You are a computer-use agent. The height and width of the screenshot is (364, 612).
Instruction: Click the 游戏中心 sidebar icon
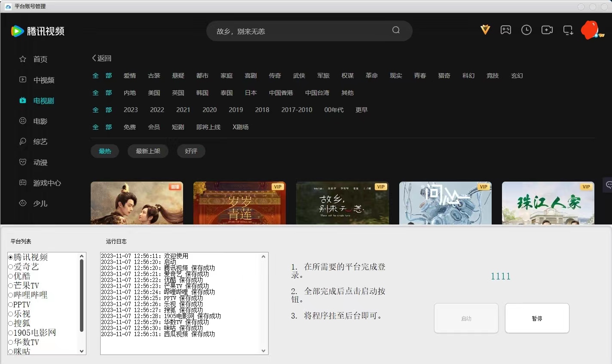click(x=23, y=183)
